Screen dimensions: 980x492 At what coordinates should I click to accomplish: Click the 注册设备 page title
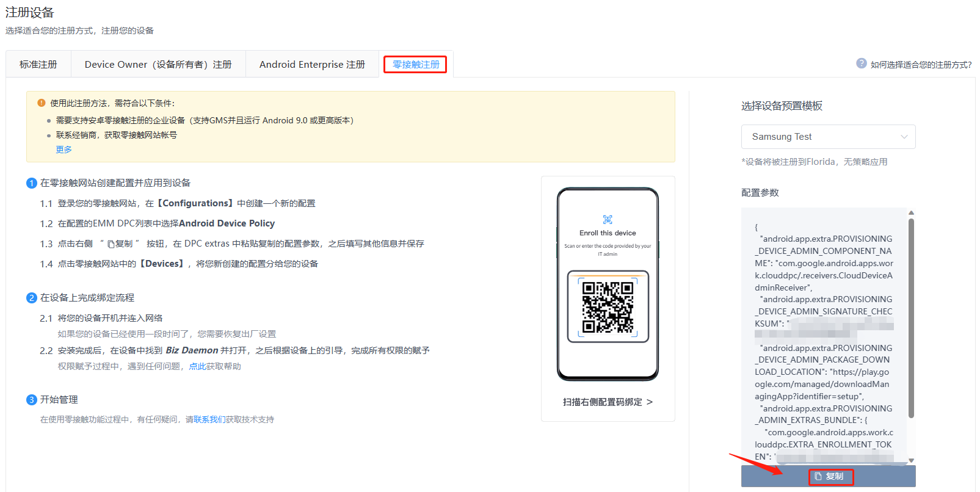click(x=29, y=12)
